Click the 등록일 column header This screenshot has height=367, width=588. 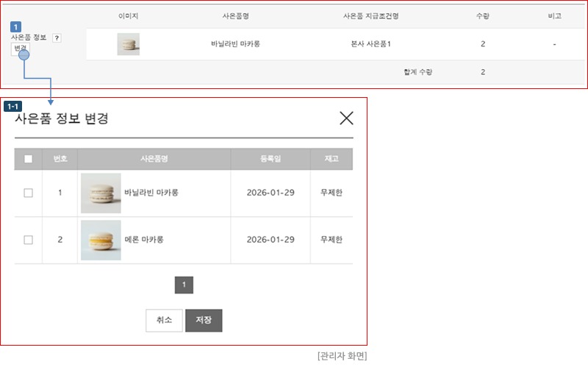(270, 159)
